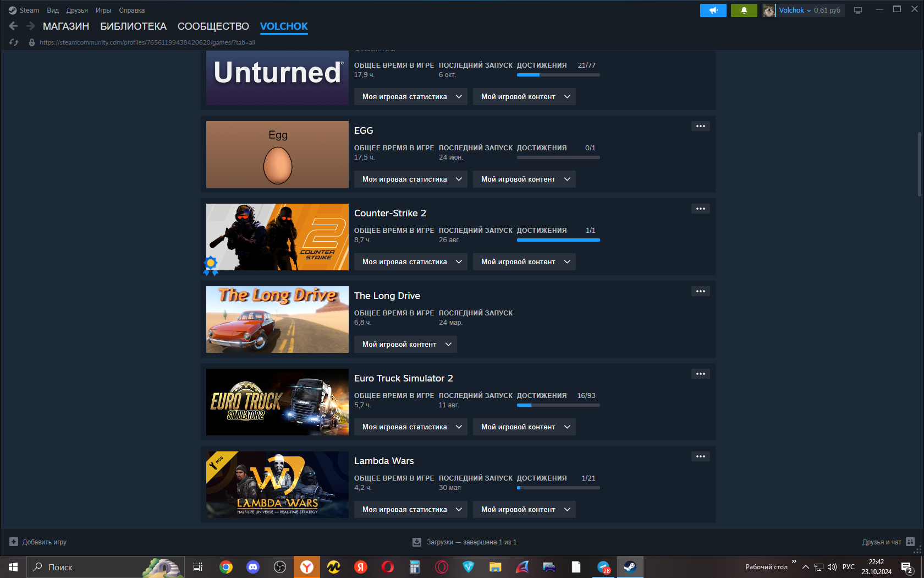The height and width of the screenshot is (578, 924).
Task: Expand Euro Truck Simulator 2 statistics dropdown
Action: tap(411, 427)
